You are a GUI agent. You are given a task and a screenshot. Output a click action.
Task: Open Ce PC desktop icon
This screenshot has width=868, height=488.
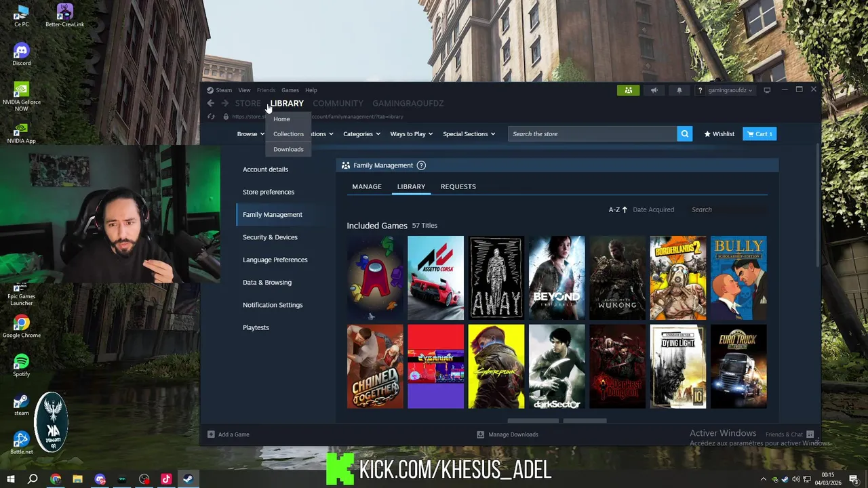click(x=21, y=16)
